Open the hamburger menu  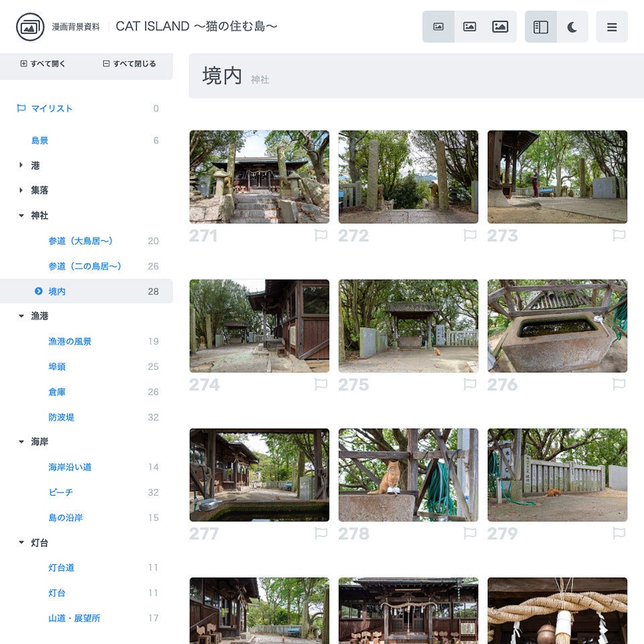point(612,27)
